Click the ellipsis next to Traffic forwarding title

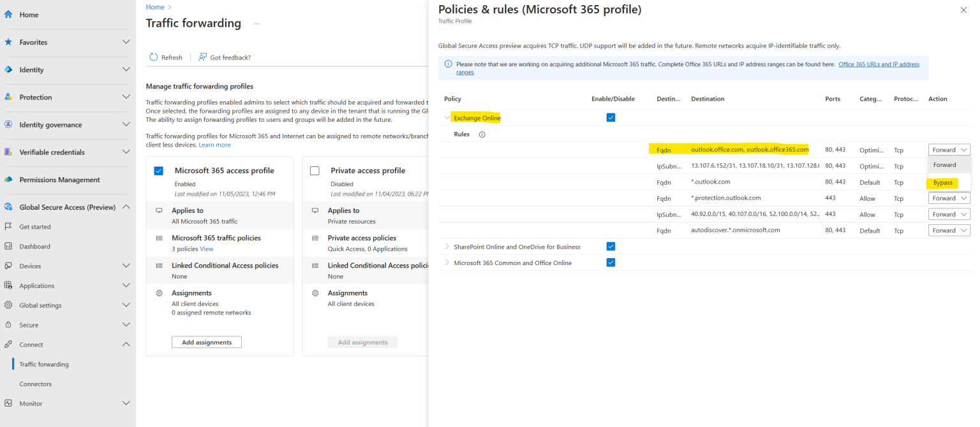point(256,24)
